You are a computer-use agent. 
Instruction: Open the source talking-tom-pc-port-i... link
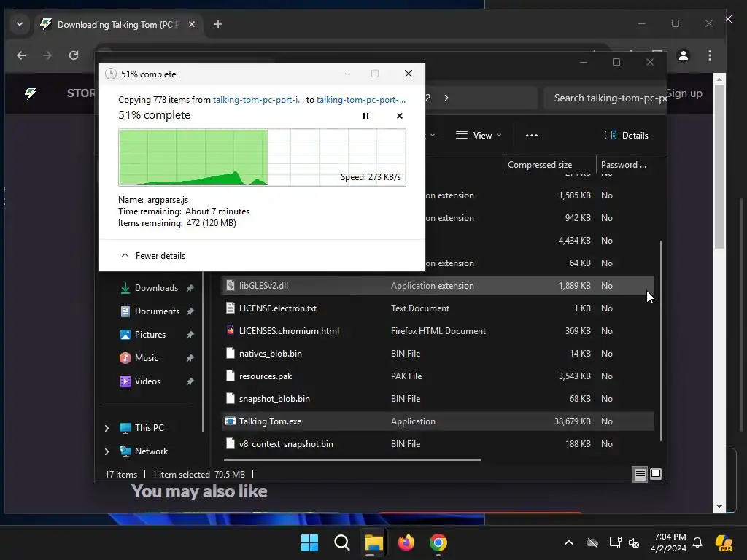258,100
